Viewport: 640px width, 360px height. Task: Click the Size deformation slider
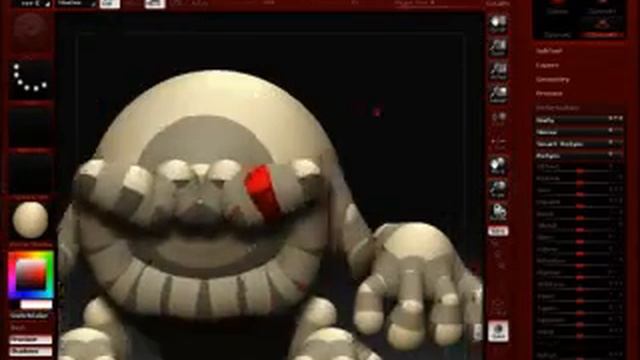[x=580, y=191]
